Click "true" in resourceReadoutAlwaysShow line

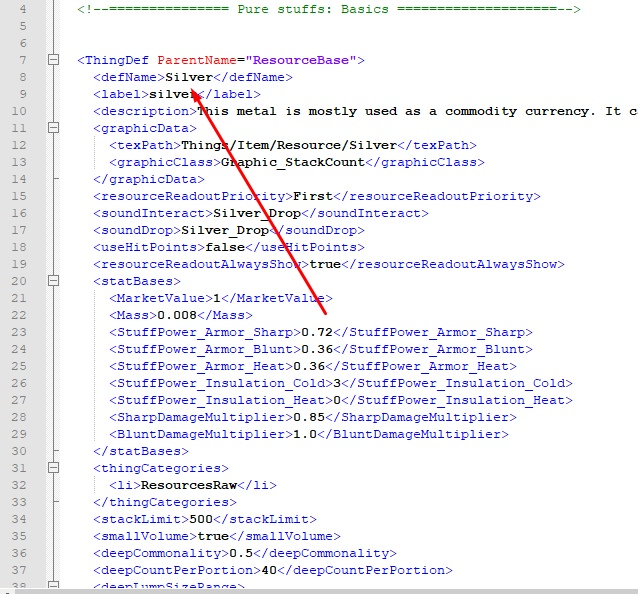(325, 264)
